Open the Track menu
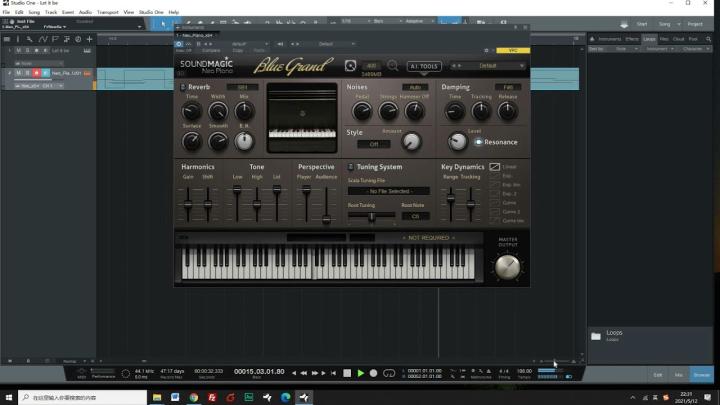Viewport: 720px width, 405px height. click(x=51, y=12)
